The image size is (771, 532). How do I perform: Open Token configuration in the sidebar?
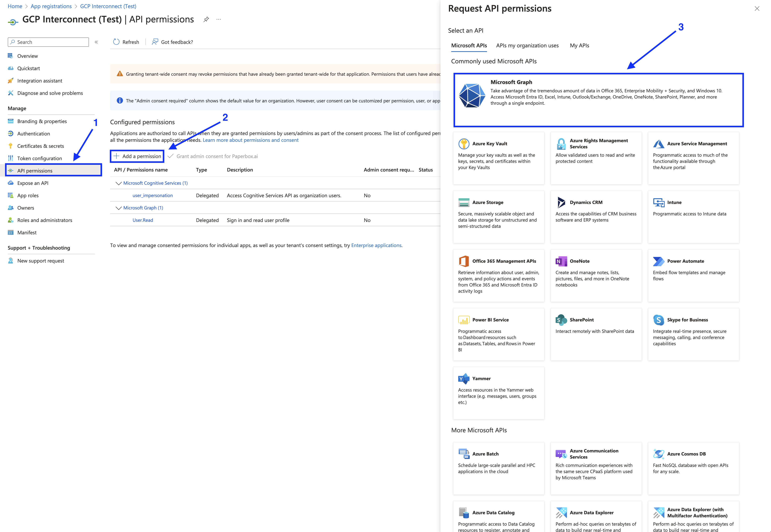coord(40,158)
